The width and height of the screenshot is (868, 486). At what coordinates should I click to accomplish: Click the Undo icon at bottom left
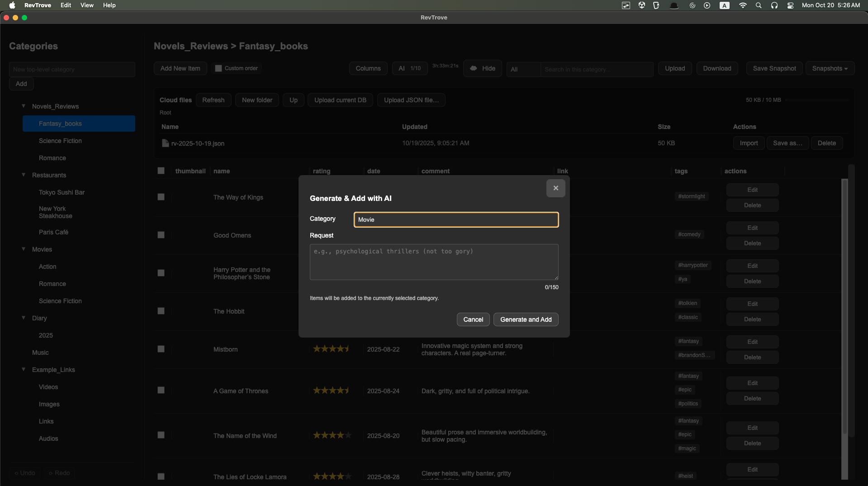pyautogui.click(x=17, y=472)
